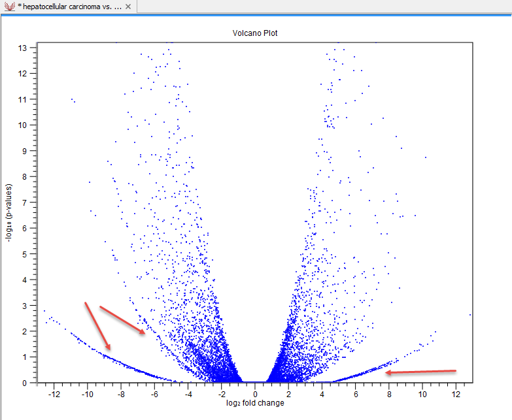Click the 10 tick label on y-axis
The image size is (512, 420).
23,125
